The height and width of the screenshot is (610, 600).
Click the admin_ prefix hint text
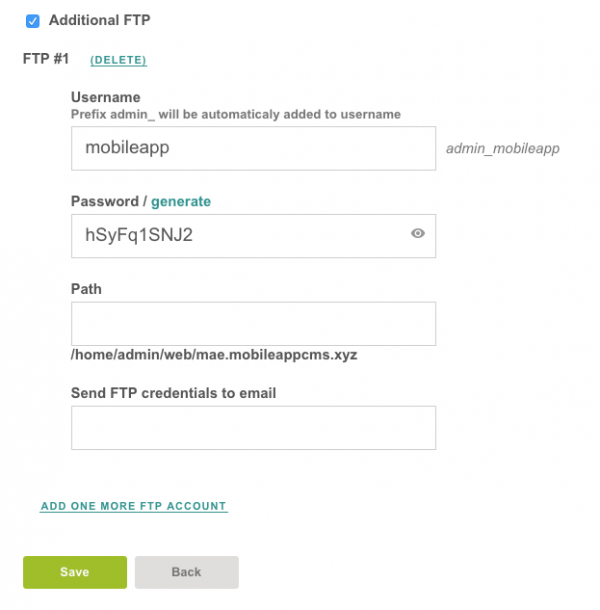click(x=235, y=114)
